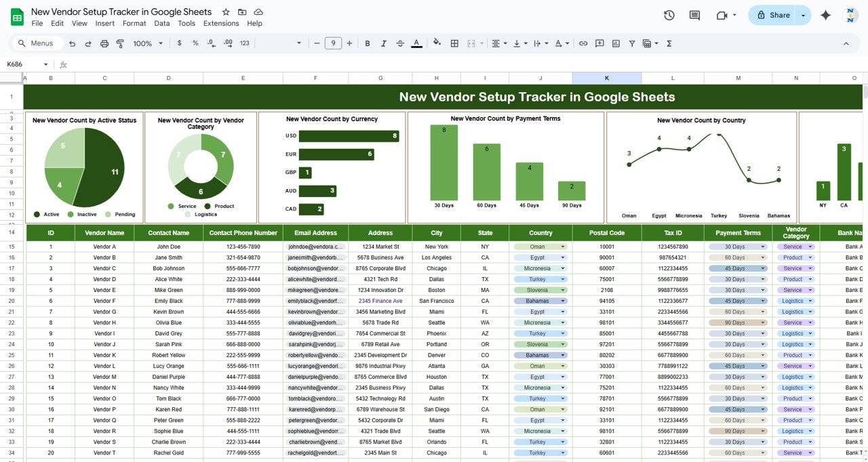The height and width of the screenshot is (462, 868).
Task: Increase font size with plus
Action: pyautogui.click(x=349, y=43)
